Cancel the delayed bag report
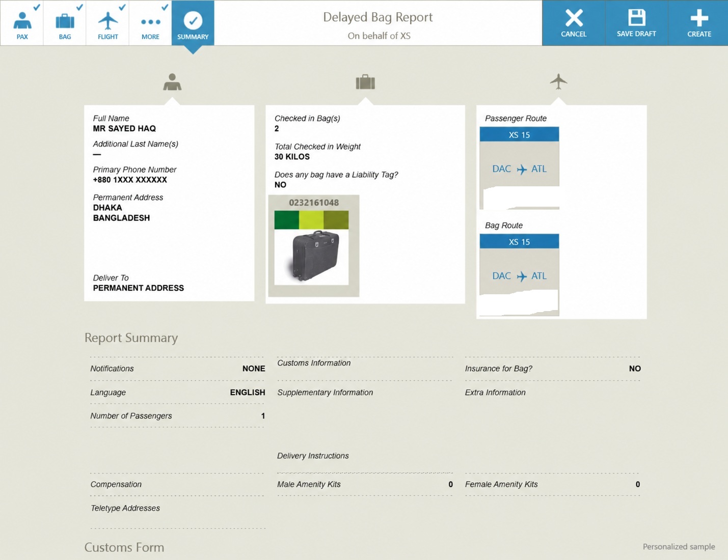 click(x=574, y=23)
